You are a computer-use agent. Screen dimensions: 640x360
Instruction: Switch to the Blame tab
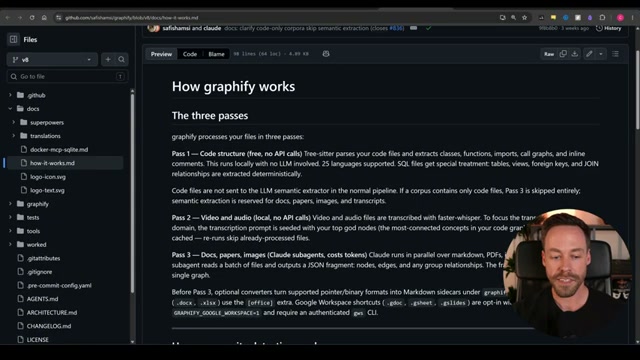click(x=216, y=54)
